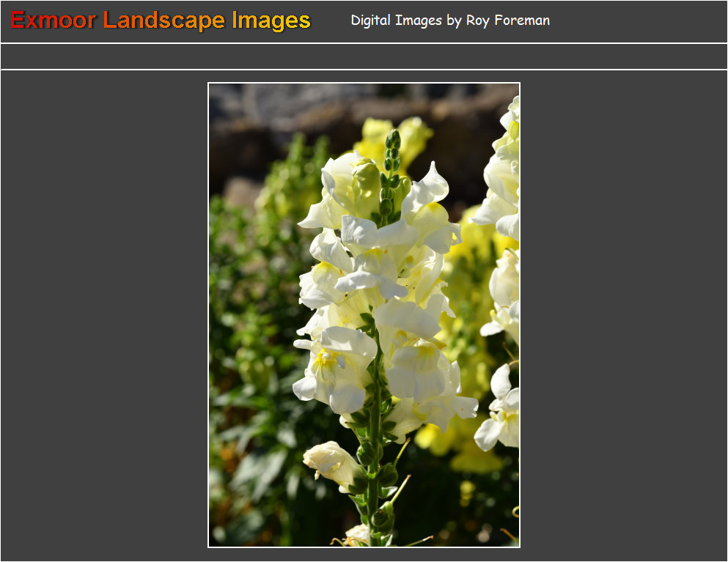Click the unopened cream bud low on stem
The height and width of the screenshot is (562, 728).
(x=331, y=462)
